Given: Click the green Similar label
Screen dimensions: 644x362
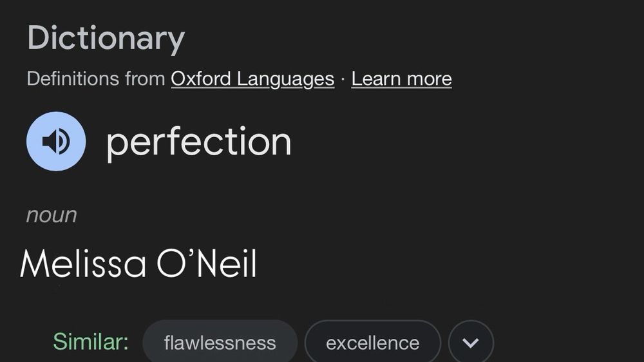Looking at the screenshot, I should coord(91,341).
